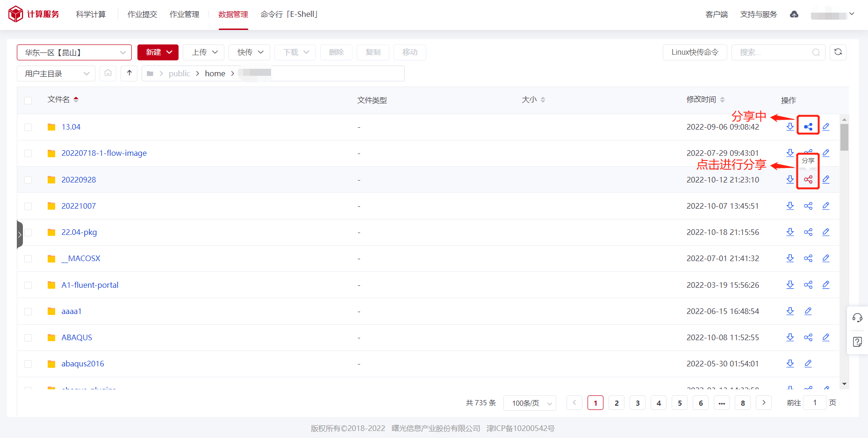The image size is (868, 438).
Task: Go to home directory icon
Action: point(108,73)
